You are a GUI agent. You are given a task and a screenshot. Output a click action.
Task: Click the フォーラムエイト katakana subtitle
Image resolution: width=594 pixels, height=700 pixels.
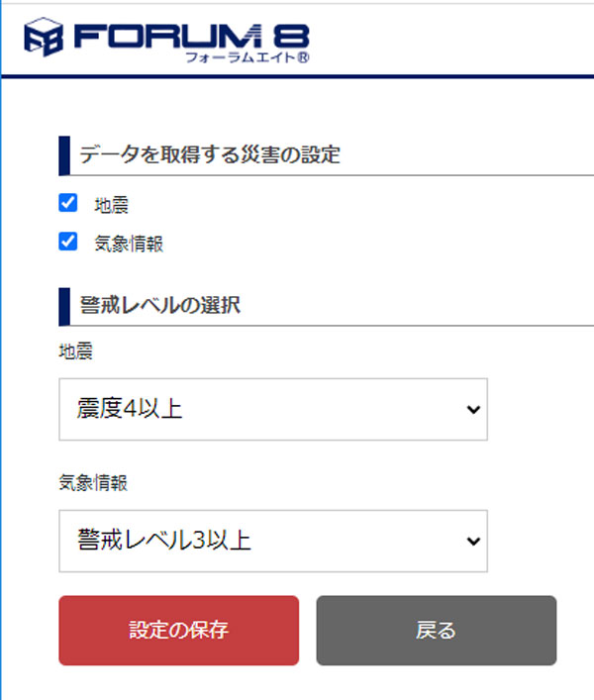pyautogui.click(x=242, y=57)
